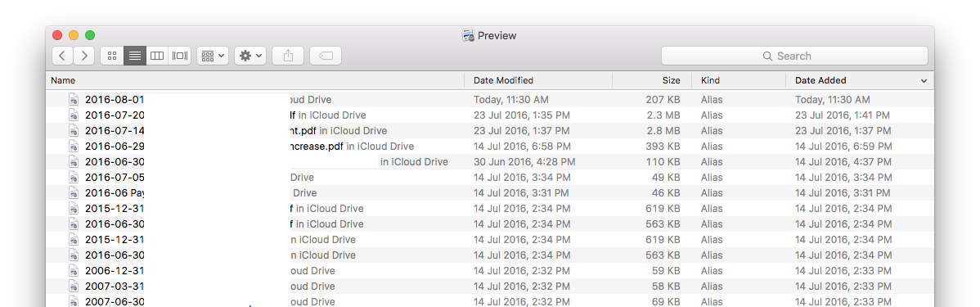
Task: Select the 2016-06-29 file row
Action: tap(490, 147)
